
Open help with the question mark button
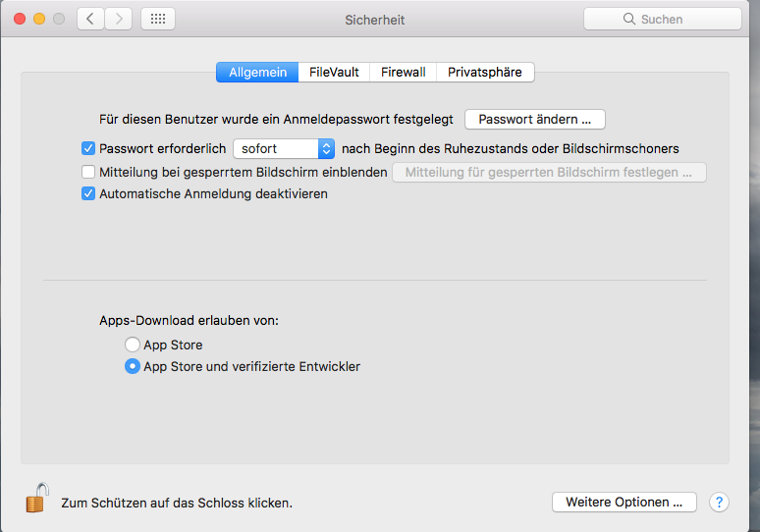tap(719, 503)
